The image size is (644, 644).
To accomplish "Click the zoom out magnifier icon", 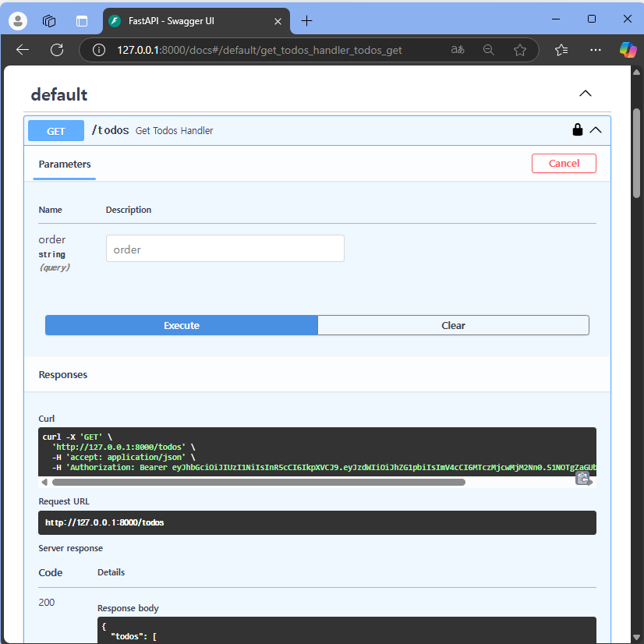I will coord(488,50).
